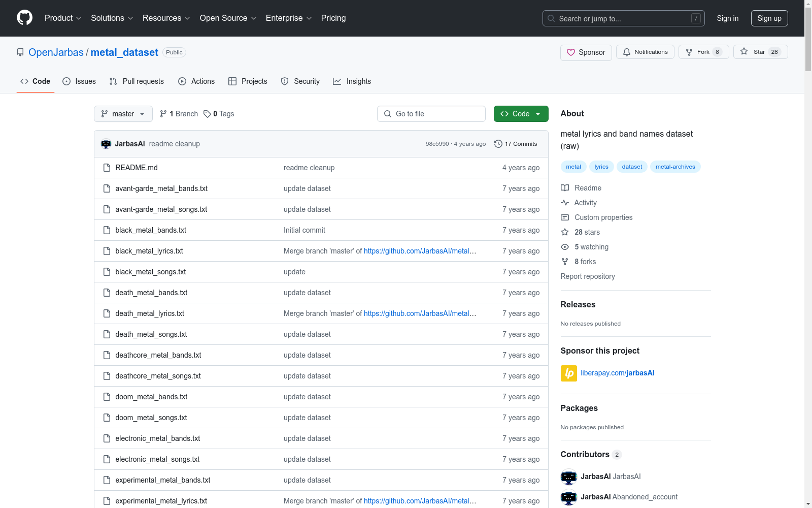Click the Custom properties icon

pyautogui.click(x=565, y=217)
